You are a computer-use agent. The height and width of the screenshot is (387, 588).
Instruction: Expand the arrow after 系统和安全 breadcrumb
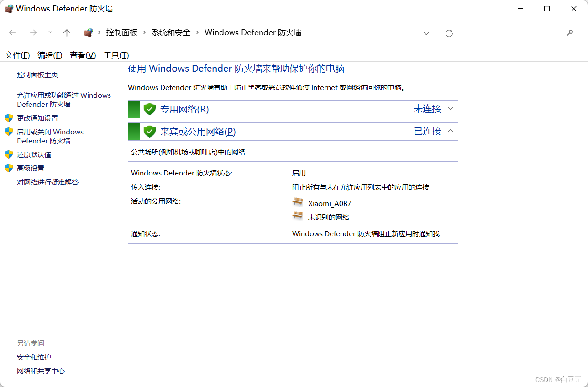pyautogui.click(x=198, y=32)
